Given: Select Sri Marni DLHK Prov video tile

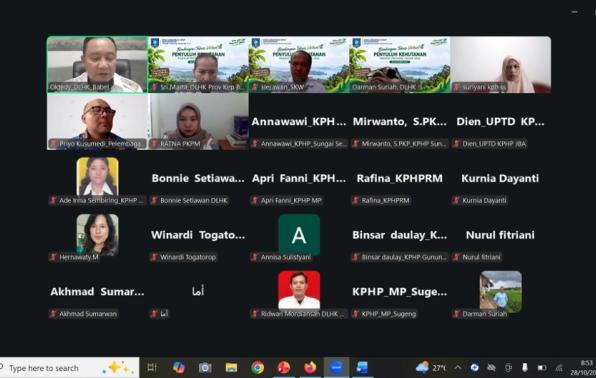Looking at the screenshot, I should pyautogui.click(x=198, y=65).
